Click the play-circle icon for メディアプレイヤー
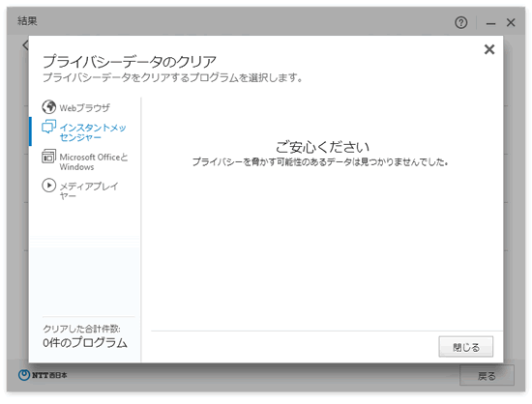Image resolution: width=532 pixels, height=404 pixels. coord(49,186)
